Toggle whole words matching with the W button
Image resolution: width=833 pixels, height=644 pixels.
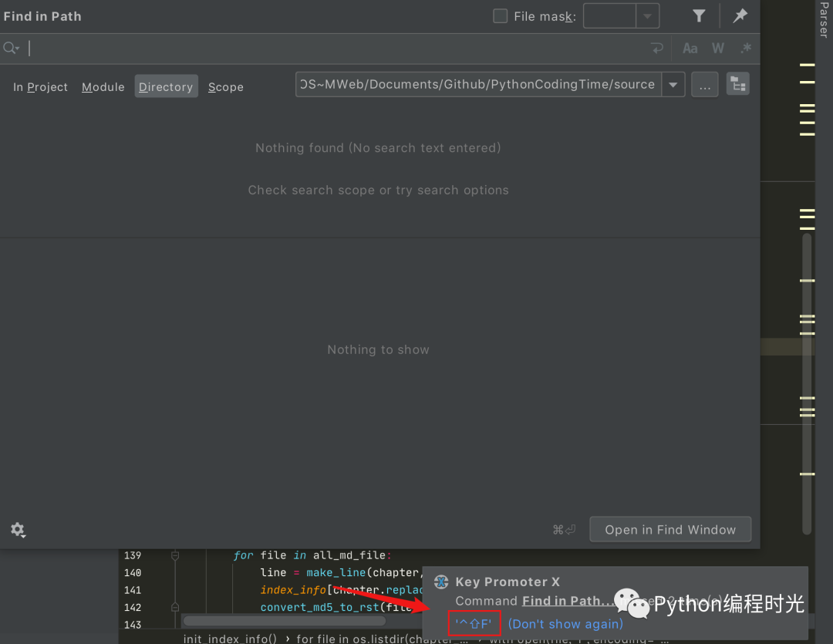pos(717,48)
